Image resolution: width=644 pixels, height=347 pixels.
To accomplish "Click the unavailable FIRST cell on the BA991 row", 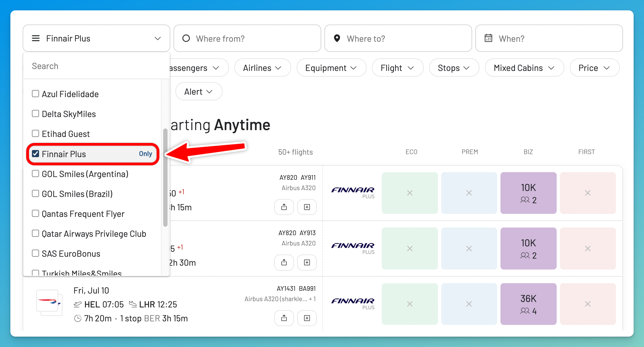I will click(588, 304).
